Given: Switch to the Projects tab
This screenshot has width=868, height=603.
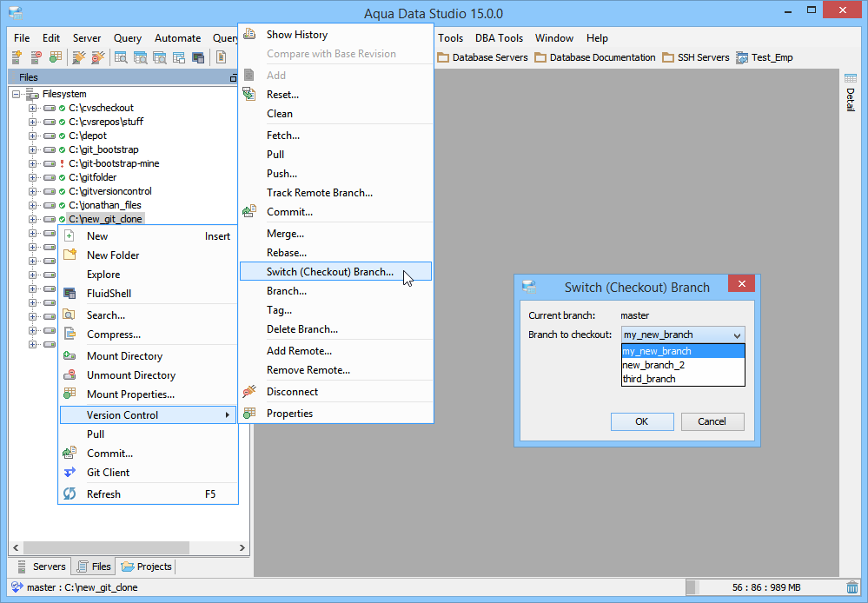Looking at the screenshot, I should pyautogui.click(x=147, y=567).
